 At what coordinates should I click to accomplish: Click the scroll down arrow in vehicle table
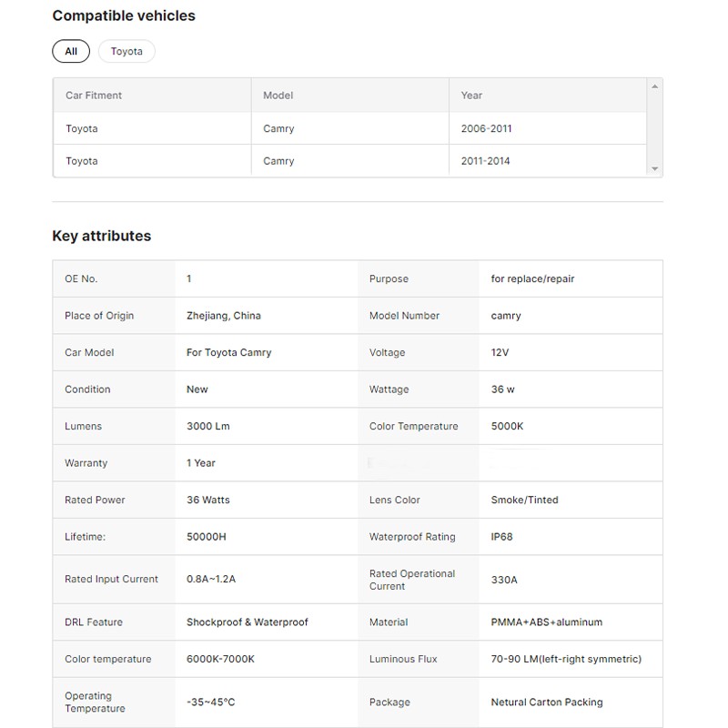pos(654,169)
